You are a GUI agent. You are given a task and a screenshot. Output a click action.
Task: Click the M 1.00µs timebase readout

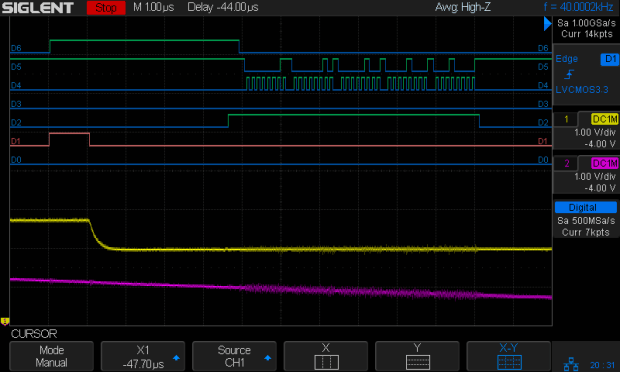(x=153, y=7)
